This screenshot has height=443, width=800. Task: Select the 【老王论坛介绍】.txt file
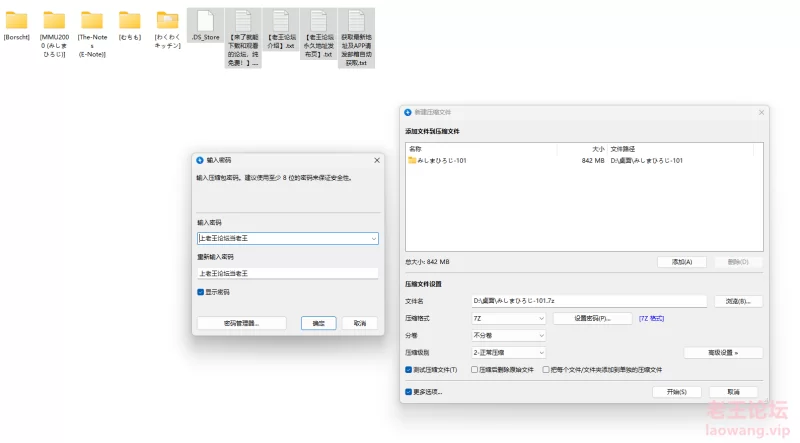point(281,30)
